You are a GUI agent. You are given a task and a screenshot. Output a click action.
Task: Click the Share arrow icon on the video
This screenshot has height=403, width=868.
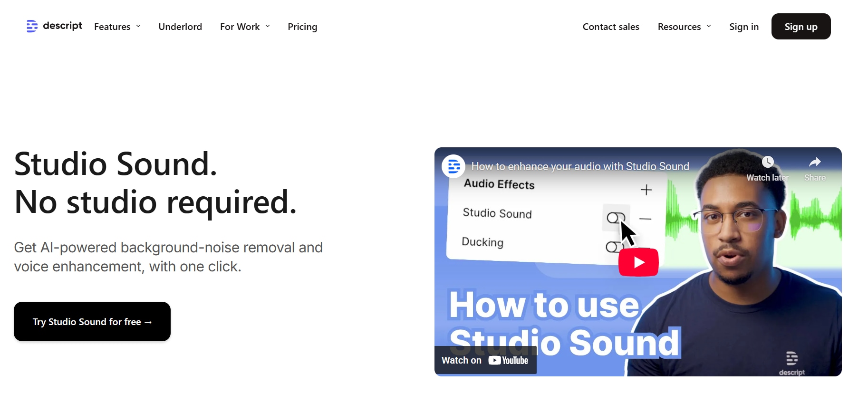(815, 162)
